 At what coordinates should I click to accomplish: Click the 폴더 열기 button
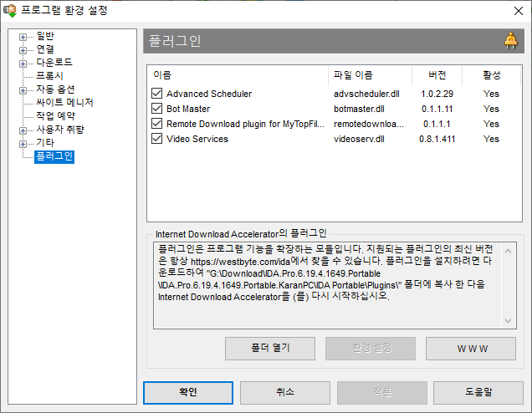pyautogui.click(x=270, y=349)
